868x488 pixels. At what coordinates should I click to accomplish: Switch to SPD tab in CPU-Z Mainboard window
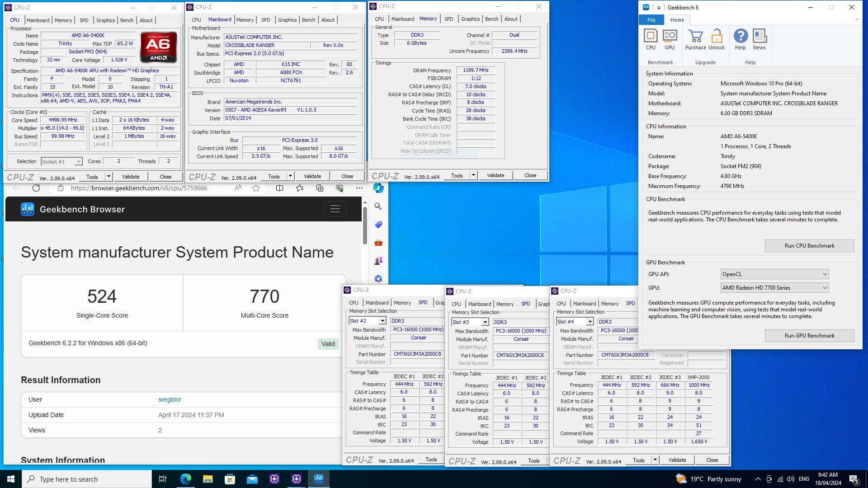pos(266,20)
